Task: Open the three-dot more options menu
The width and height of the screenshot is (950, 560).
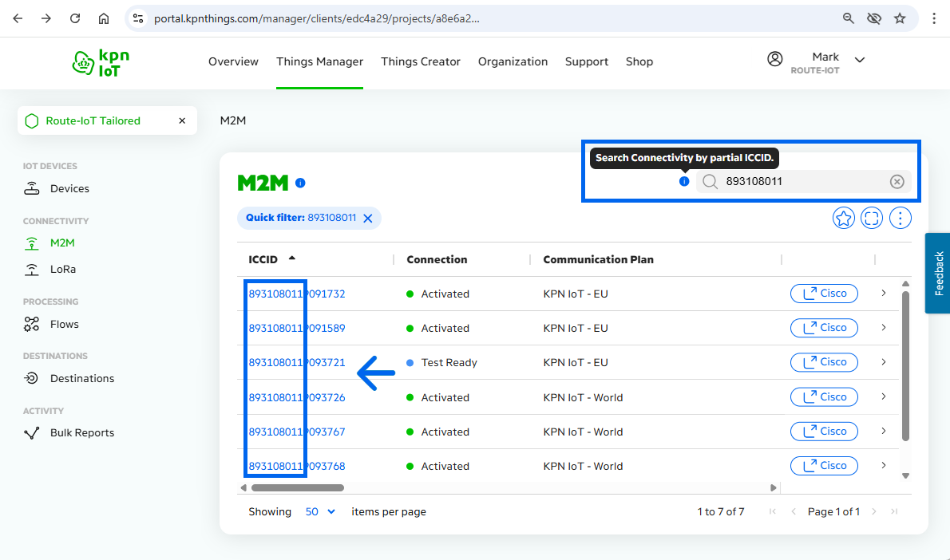Action: (901, 218)
